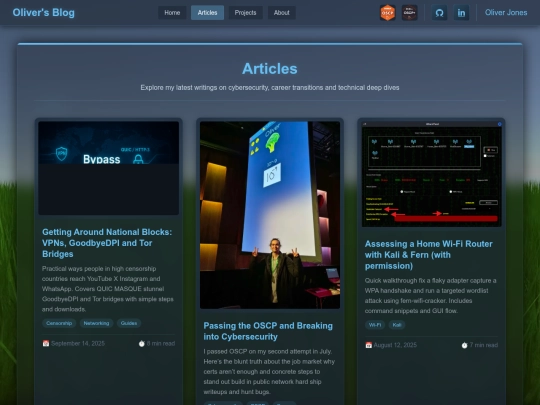This screenshot has width=540, height=405.
Task: Select the Articles nav tab
Action: click(207, 13)
